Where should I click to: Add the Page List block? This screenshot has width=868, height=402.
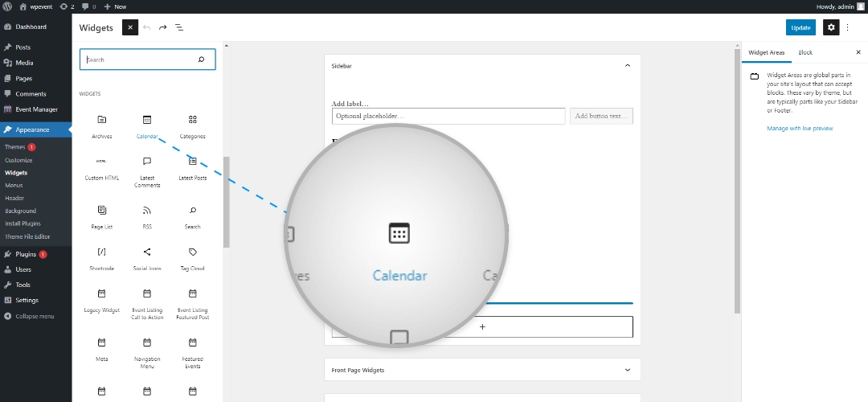(101, 215)
